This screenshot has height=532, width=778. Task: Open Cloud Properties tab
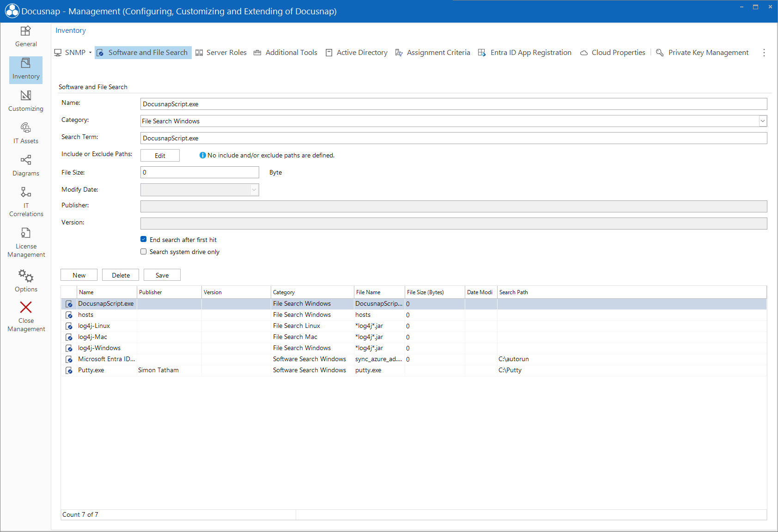click(613, 53)
